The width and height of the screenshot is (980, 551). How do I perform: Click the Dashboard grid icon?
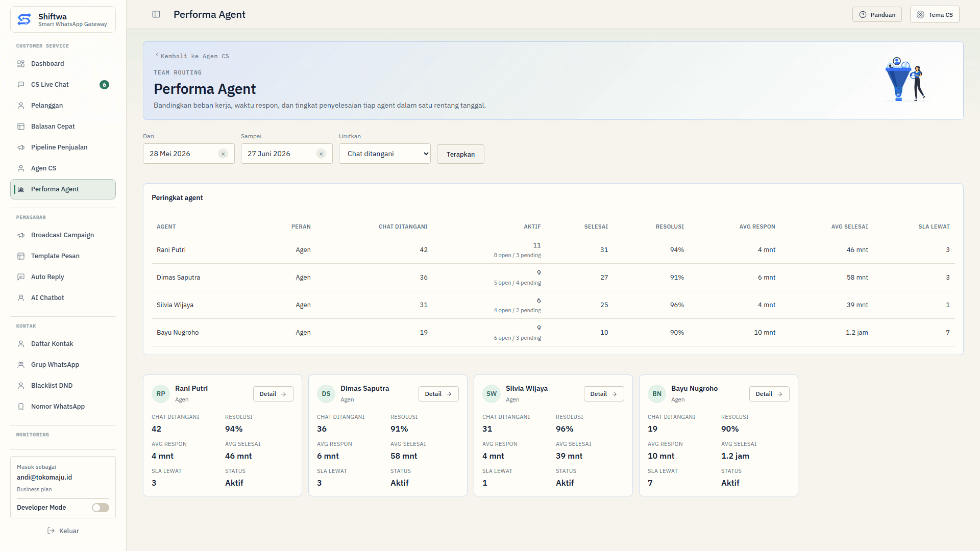21,64
